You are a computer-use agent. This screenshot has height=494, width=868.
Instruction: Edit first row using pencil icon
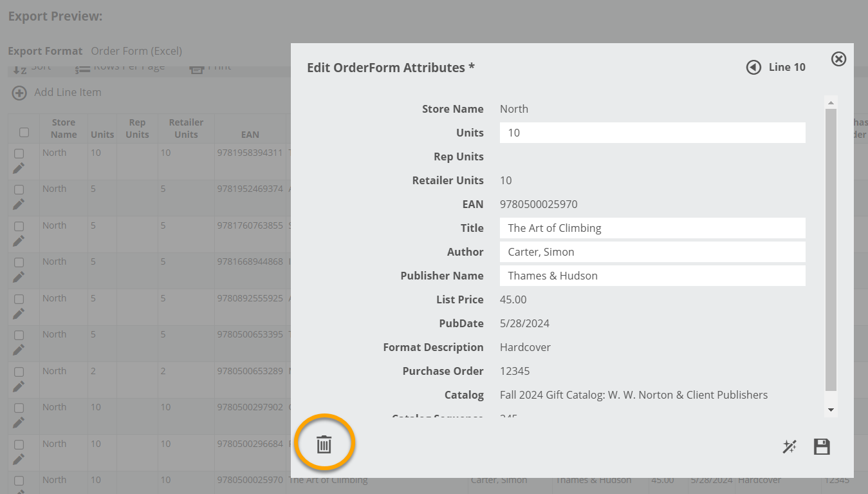tap(19, 168)
